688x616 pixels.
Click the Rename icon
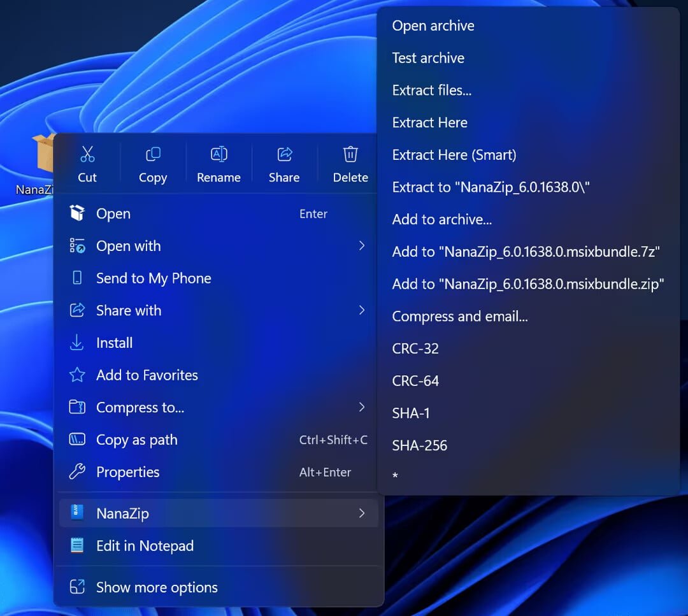pos(219,154)
